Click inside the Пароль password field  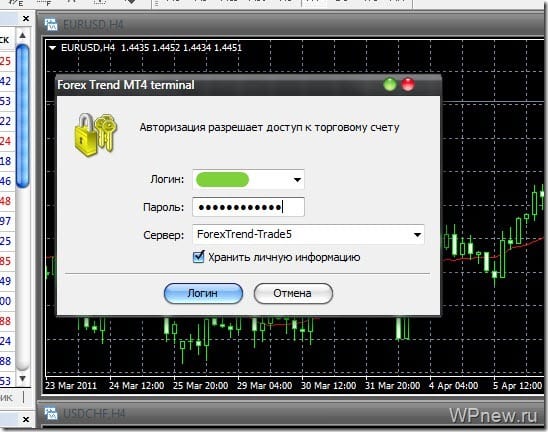click(248, 207)
